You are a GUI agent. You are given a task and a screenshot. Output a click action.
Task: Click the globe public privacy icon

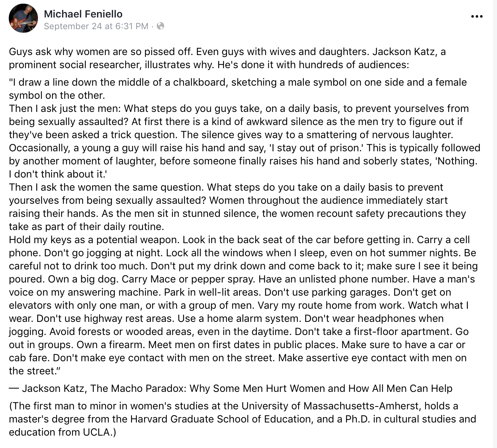click(x=160, y=26)
